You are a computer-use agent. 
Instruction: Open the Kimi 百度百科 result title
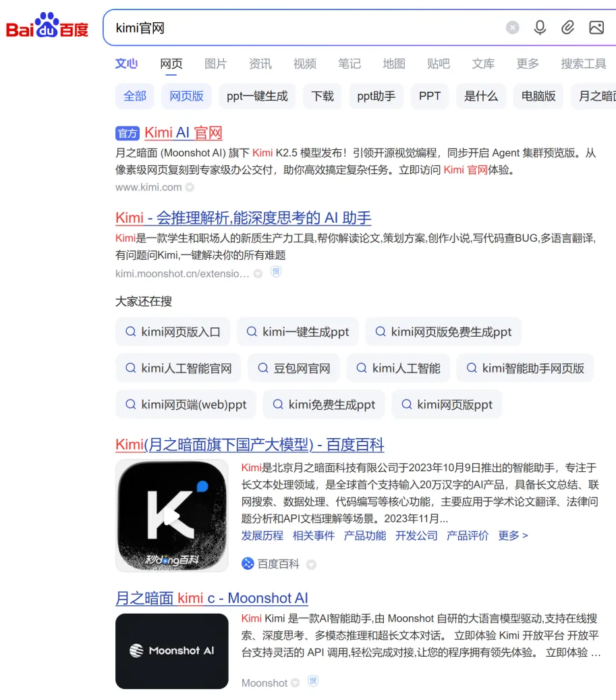click(x=250, y=445)
